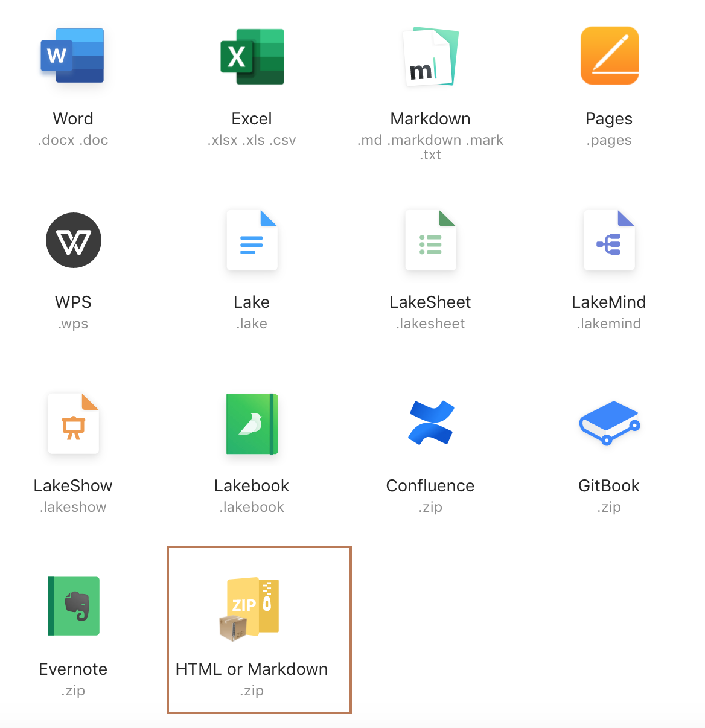Click the "GitBook" label
The image size is (705, 728).
click(x=609, y=485)
